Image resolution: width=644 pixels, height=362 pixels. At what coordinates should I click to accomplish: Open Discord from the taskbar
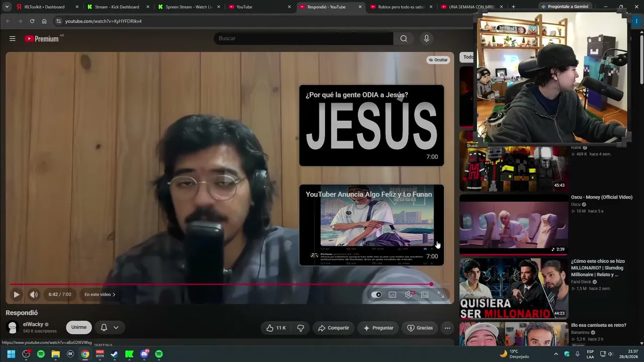[144, 354]
